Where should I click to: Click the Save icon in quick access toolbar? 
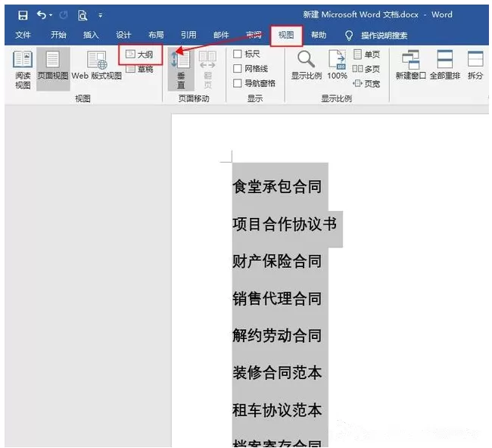23,15
